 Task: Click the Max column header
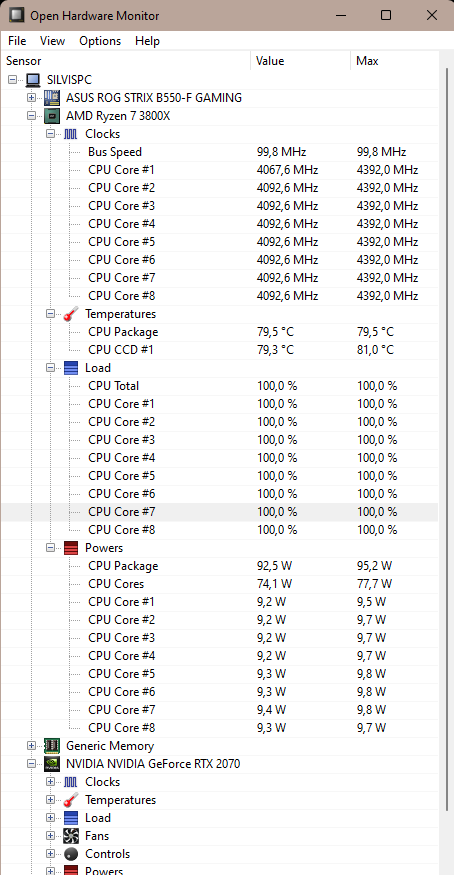click(395, 61)
